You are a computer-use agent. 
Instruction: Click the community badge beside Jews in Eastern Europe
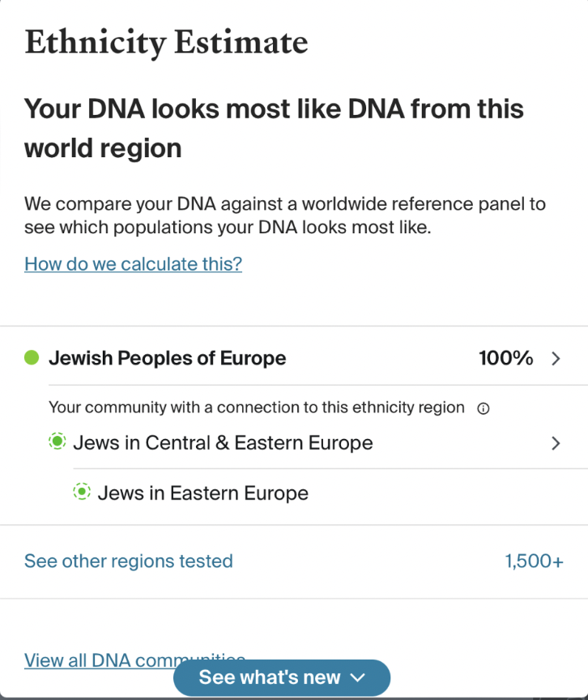pos(81,493)
